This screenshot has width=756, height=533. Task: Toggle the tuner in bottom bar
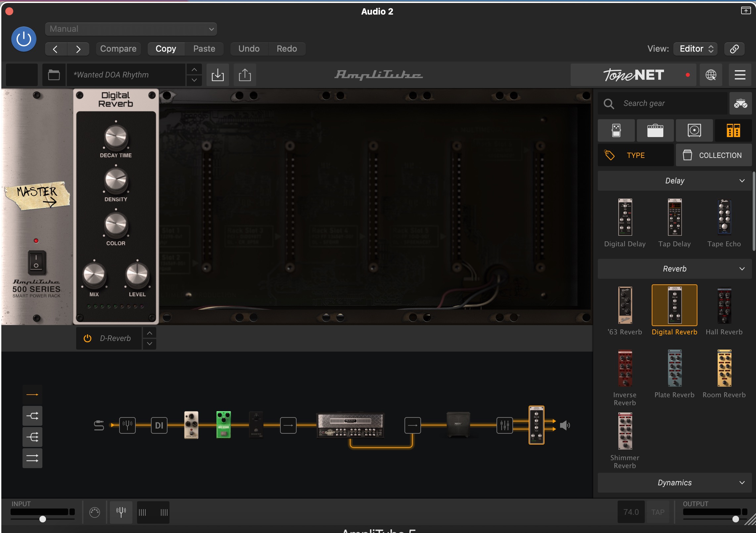point(121,512)
